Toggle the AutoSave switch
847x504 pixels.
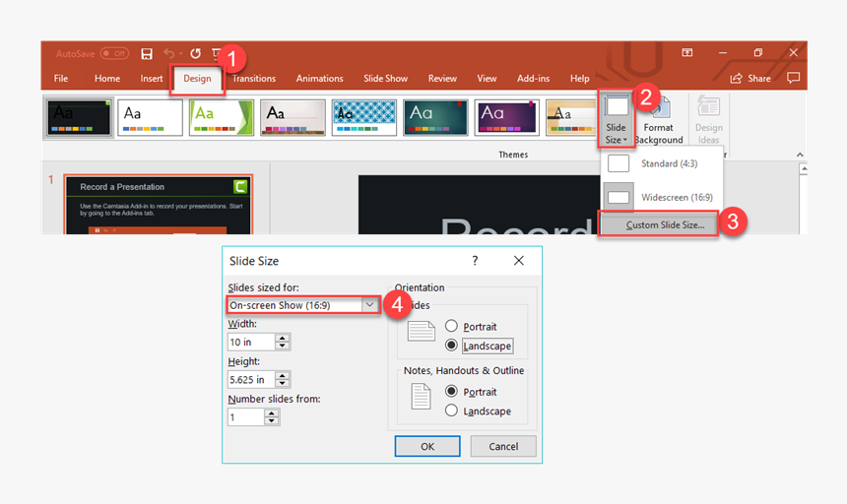(x=114, y=53)
